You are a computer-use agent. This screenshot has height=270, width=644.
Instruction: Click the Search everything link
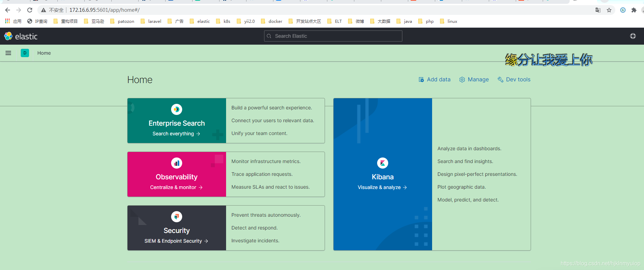point(176,134)
